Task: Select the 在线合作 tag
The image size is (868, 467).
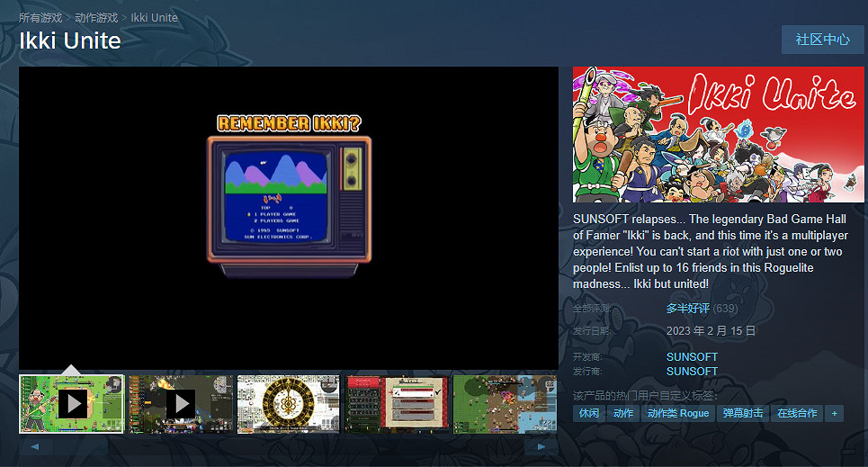Action: (797, 413)
